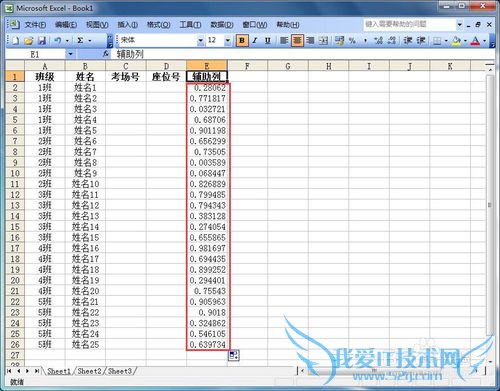Select cell containing 考场号
The image size is (500, 391).
[126, 77]
